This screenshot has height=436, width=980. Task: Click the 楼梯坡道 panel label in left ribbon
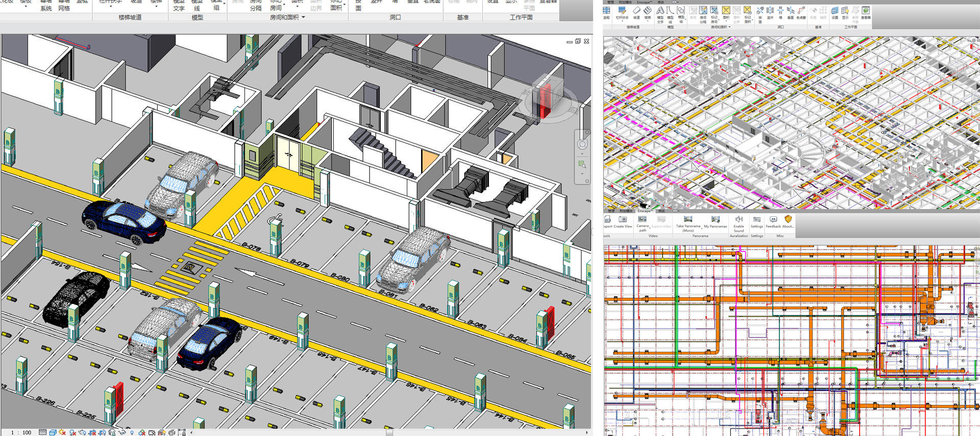click(x=130, y=17)
